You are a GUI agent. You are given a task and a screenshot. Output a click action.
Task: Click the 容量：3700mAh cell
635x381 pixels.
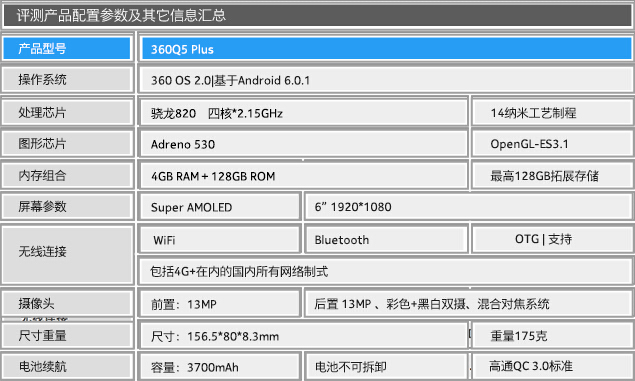220,367
